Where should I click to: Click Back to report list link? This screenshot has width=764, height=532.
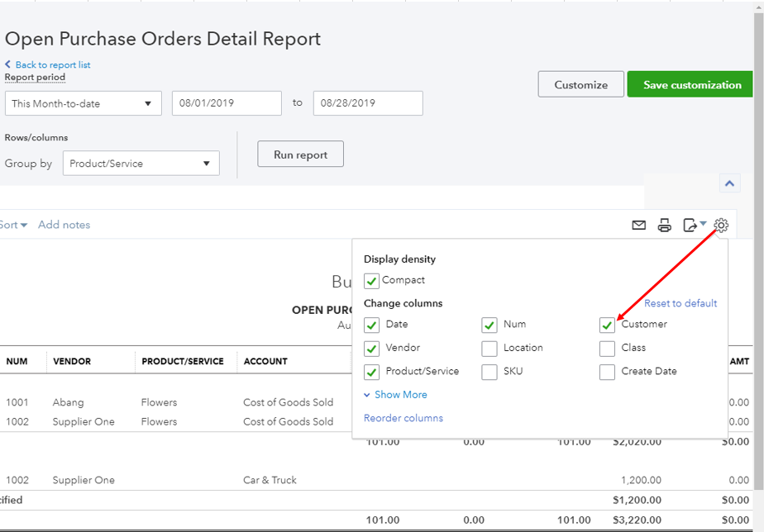53,64
